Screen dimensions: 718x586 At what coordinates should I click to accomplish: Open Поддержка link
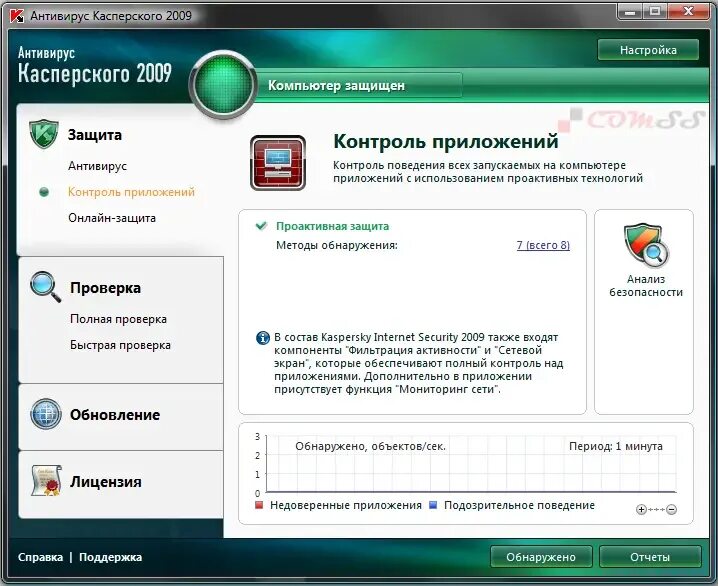click(110, 557)
